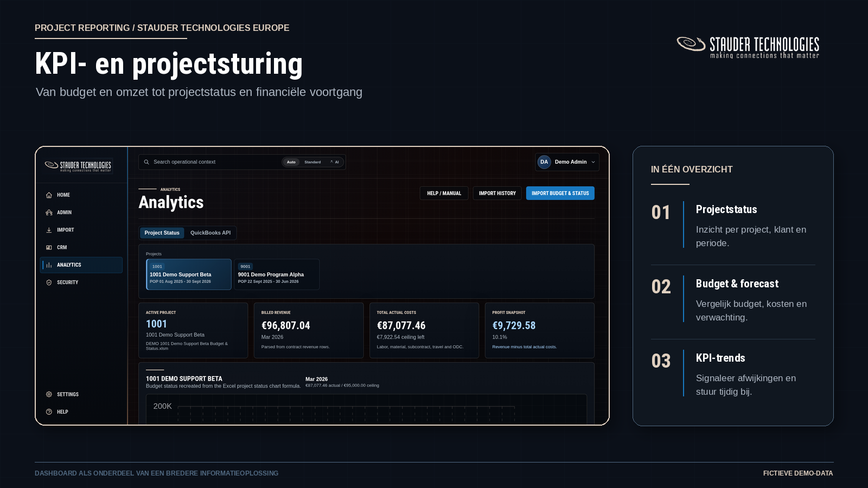
Task: Click the Security shield icon
Action: (49, 282)
